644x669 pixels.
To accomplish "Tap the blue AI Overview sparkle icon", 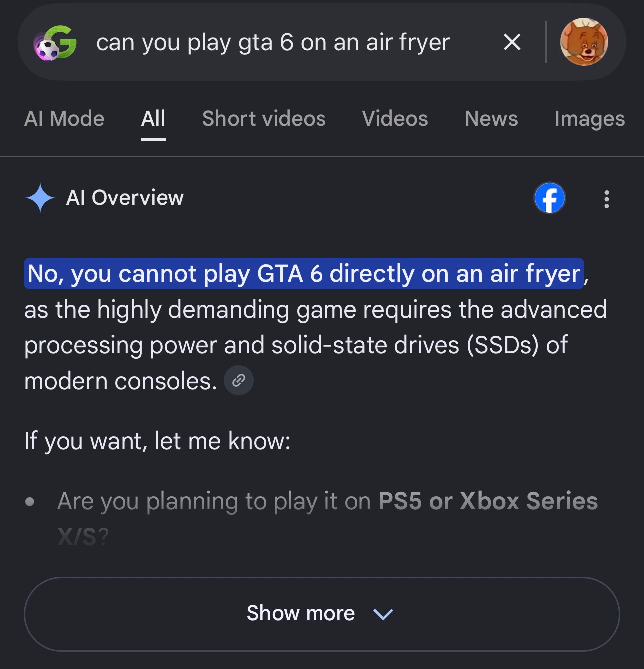I will click(x=40, y=198).
